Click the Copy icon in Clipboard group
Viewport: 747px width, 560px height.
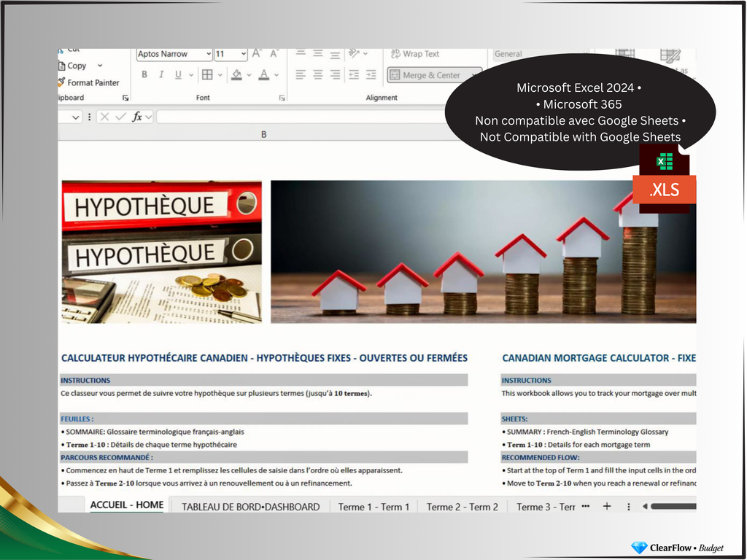click(61, 66)
